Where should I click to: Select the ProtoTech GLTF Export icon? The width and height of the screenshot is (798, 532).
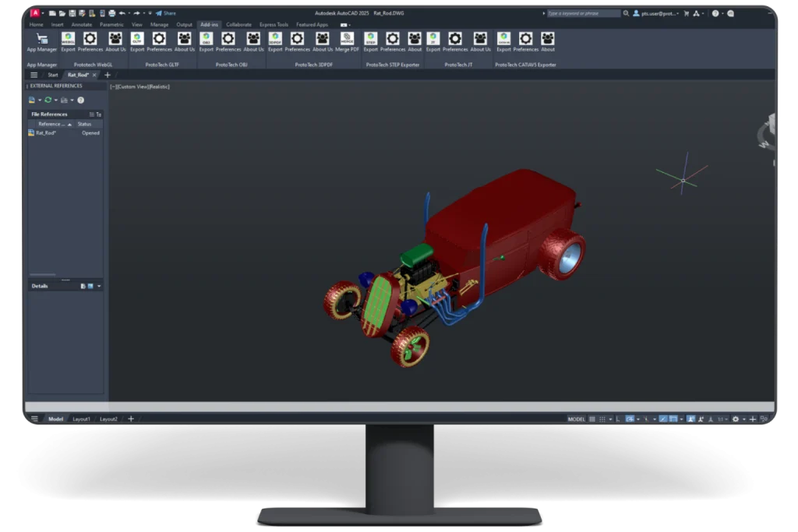[x=138, y=37]
